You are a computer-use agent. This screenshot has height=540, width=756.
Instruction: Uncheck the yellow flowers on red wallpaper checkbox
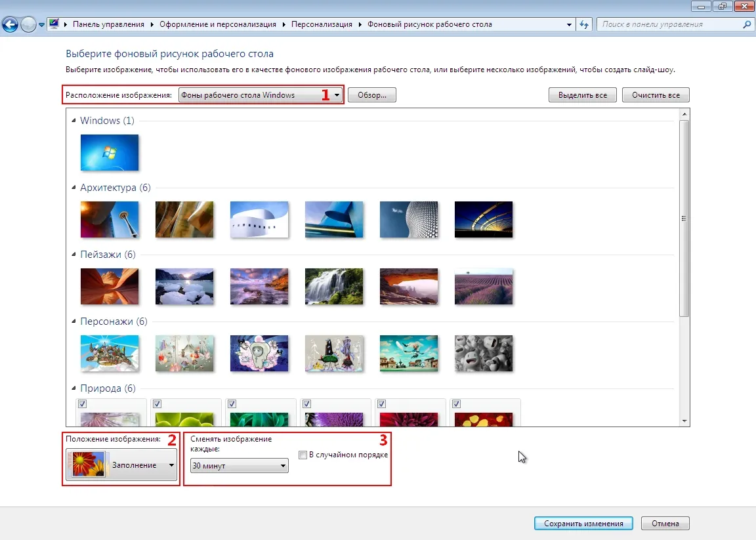457,404
